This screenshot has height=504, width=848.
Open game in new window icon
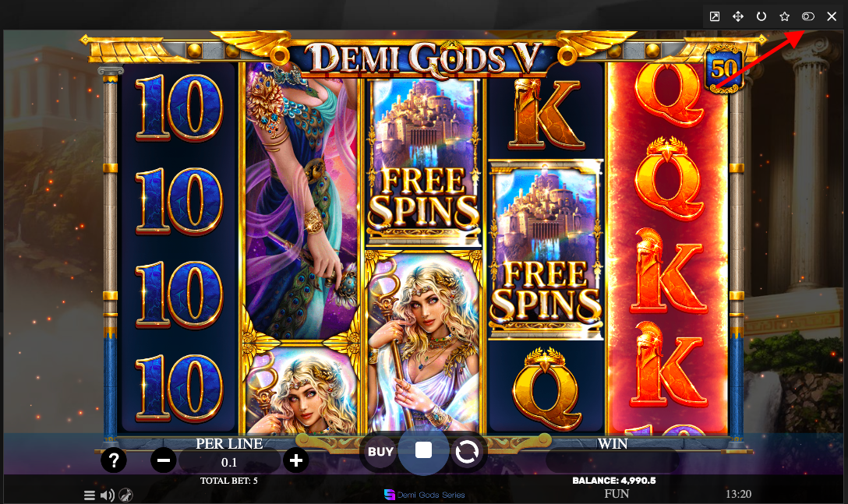(715, 16)
